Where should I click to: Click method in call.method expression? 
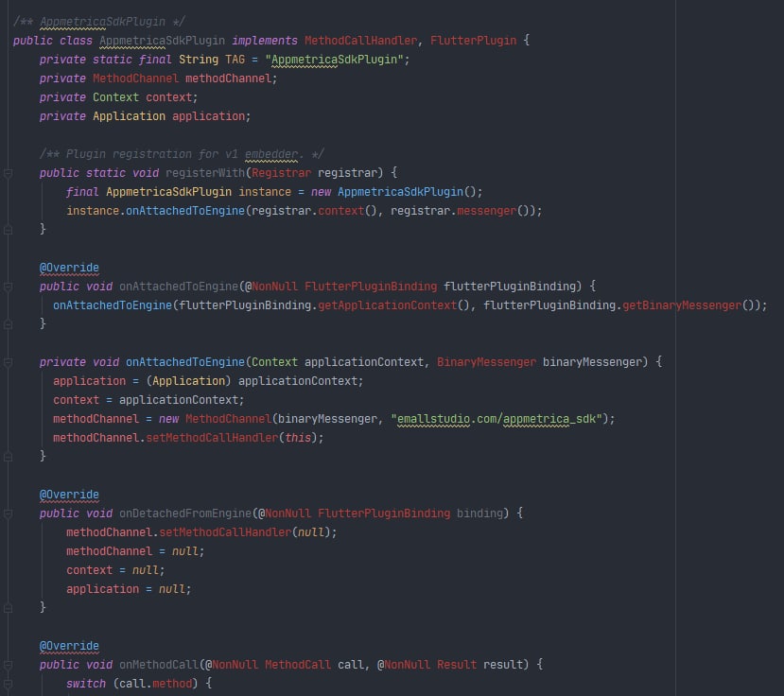pyautogui.click(x=172, y=684)
